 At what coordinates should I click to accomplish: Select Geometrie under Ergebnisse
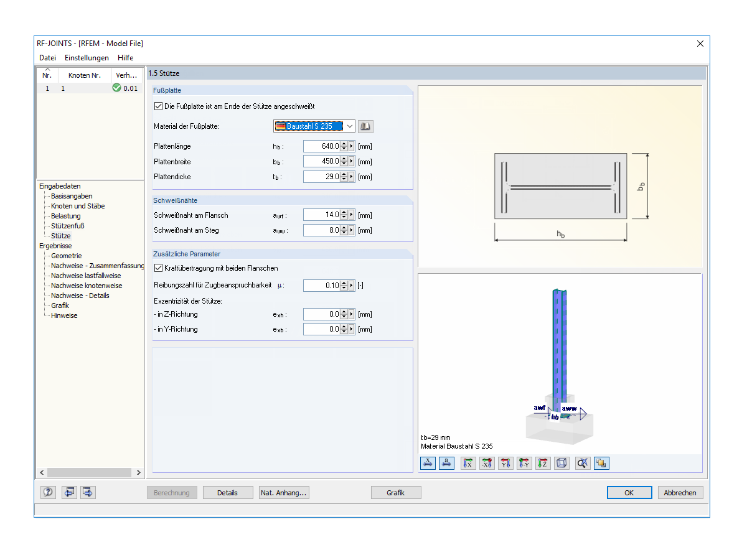pos(67,256)
